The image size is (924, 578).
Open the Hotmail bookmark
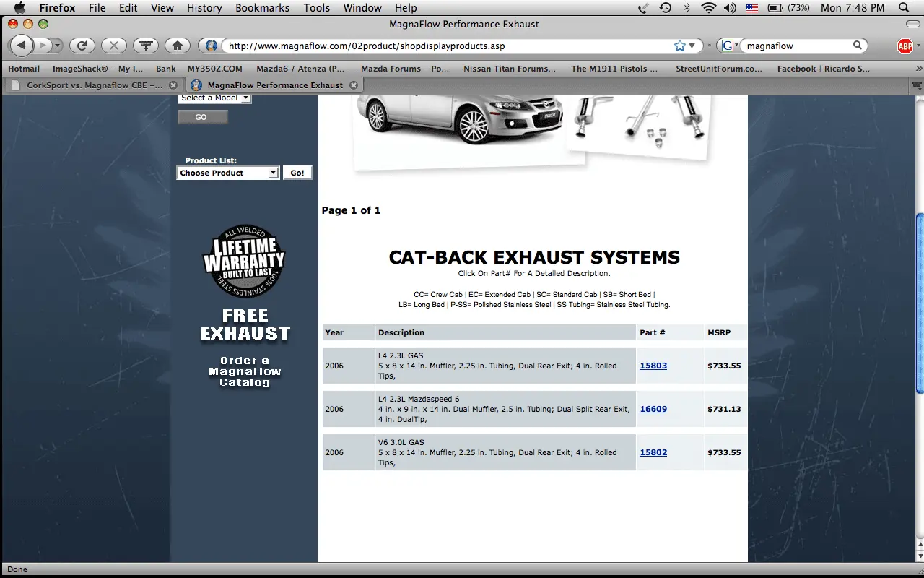click(24, 69)
